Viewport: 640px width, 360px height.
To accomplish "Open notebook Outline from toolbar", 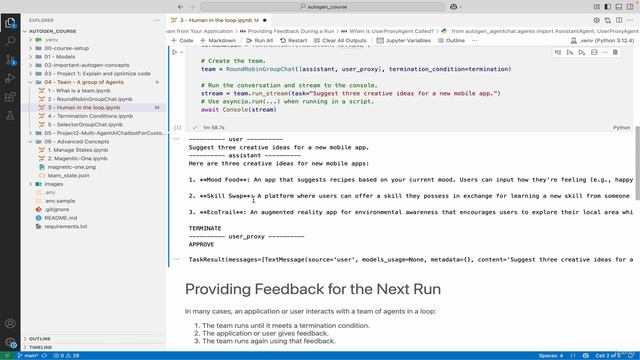I will point(451,40).
